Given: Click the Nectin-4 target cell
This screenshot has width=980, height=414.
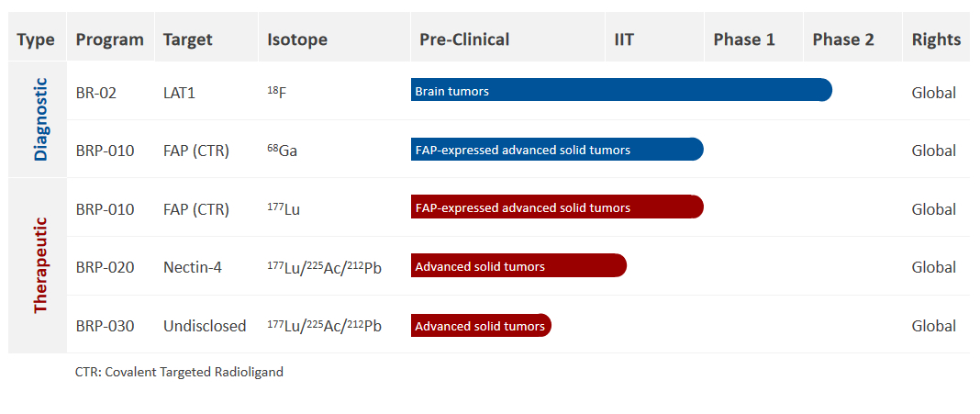Looking at the screenshot, I should click(195, 267).
